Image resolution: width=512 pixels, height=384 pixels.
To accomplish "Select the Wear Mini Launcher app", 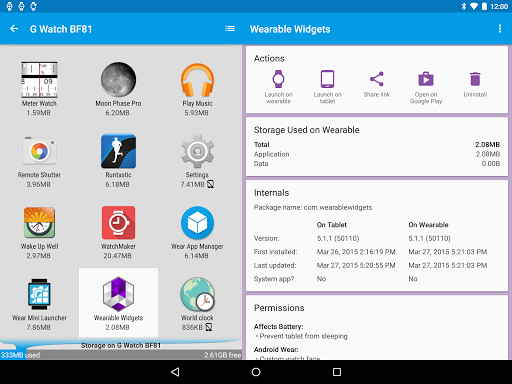I will tap(39, 294).
